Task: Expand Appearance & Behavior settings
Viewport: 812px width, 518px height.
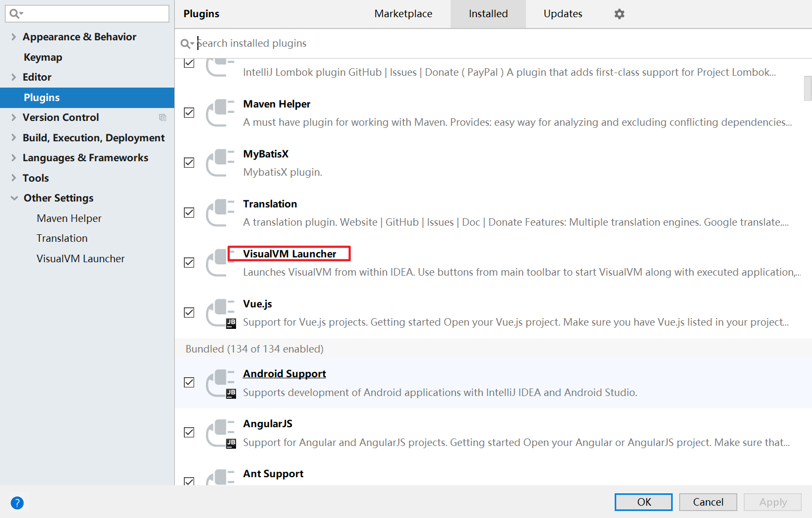Action: (13, 37)
